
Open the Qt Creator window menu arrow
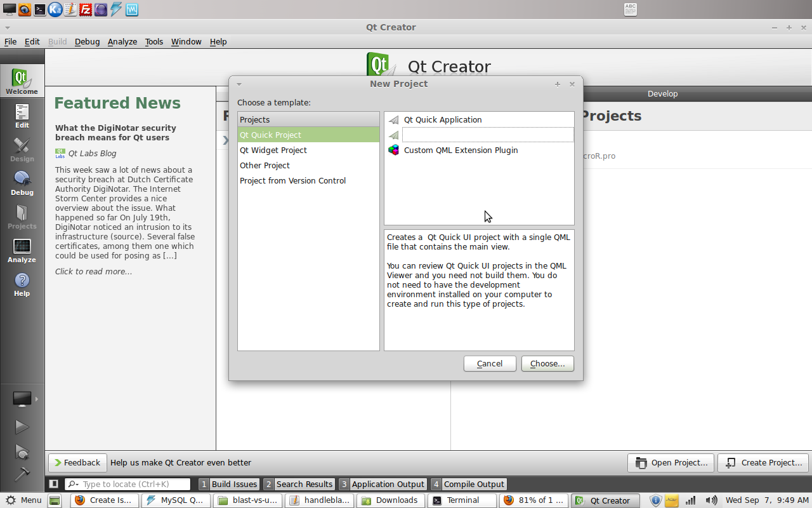click(x=7, y=27)
